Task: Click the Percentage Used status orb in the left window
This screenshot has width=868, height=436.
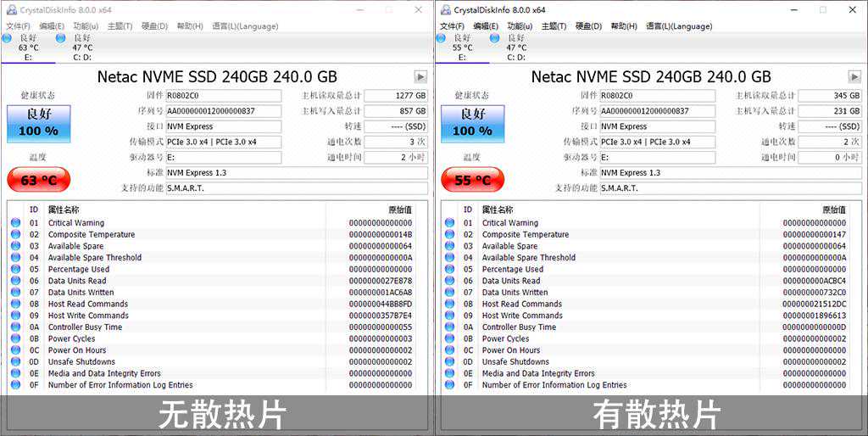Action: coord(15,269)
